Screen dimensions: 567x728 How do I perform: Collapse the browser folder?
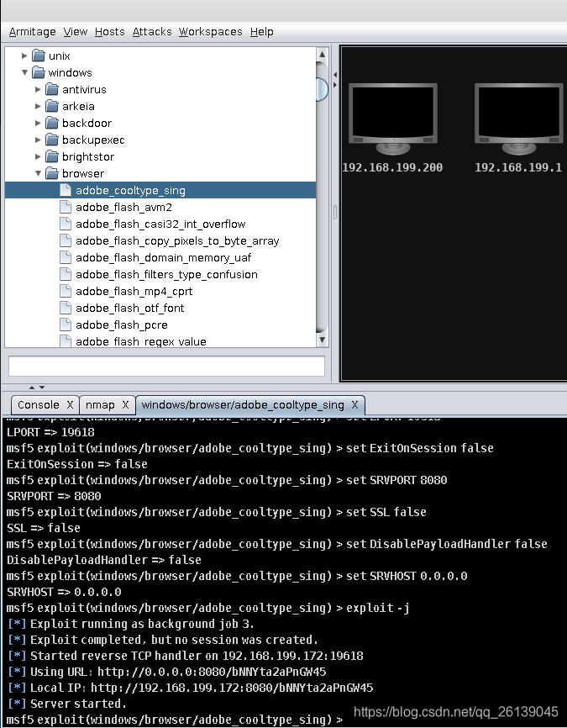pos(38,173)
